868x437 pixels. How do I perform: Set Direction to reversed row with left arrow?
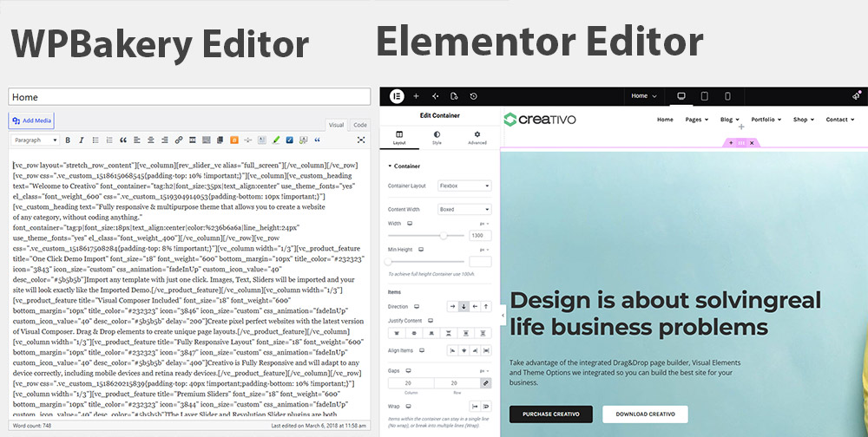tap(475, 306)
